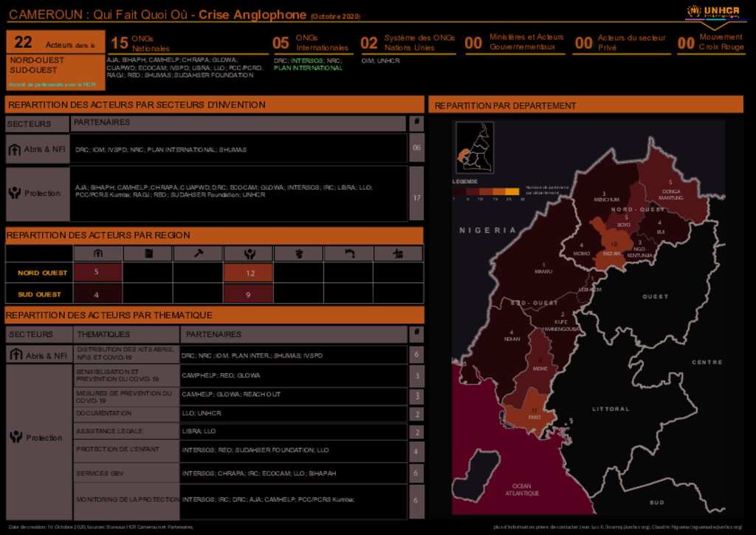756x535 pixels.
Task: Click the water tap icon in region table header
Action: tap(348, 253)
